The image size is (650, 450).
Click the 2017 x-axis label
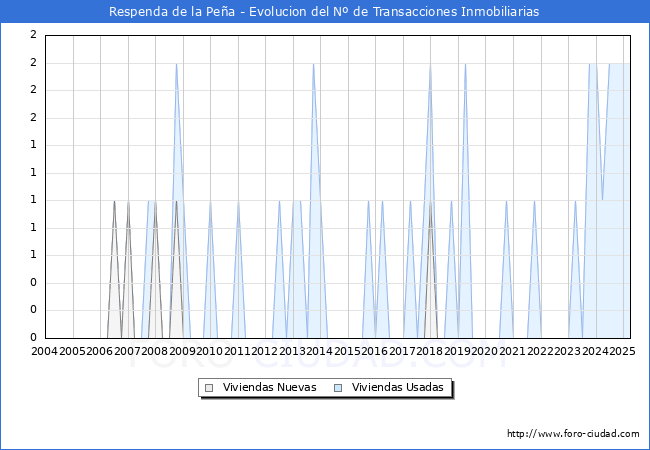tap(403, 351)
